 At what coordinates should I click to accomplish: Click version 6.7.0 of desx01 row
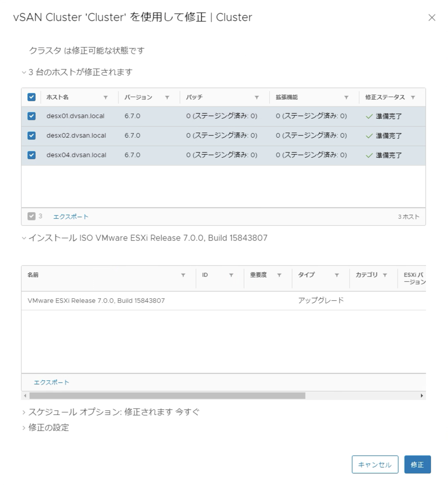(132, 116)
